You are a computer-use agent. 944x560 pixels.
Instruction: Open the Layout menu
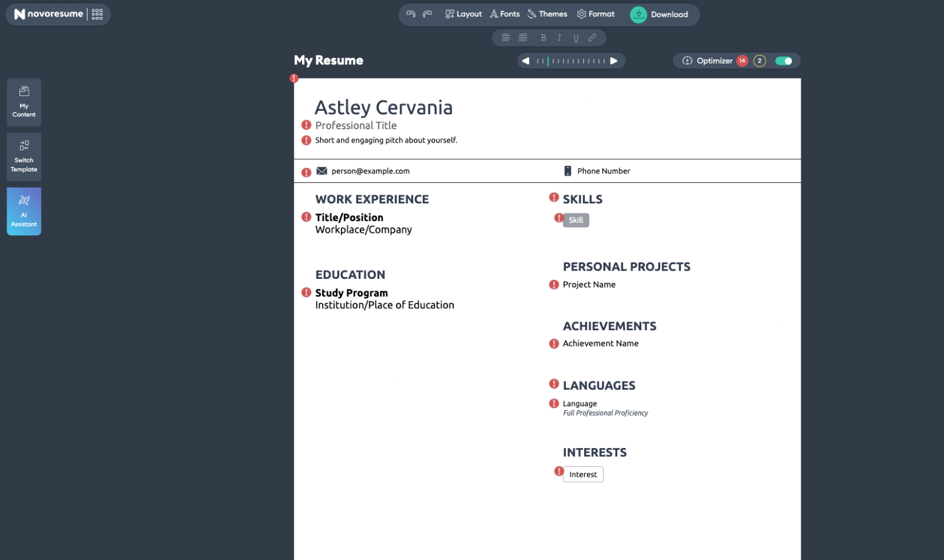click(463, 14)
